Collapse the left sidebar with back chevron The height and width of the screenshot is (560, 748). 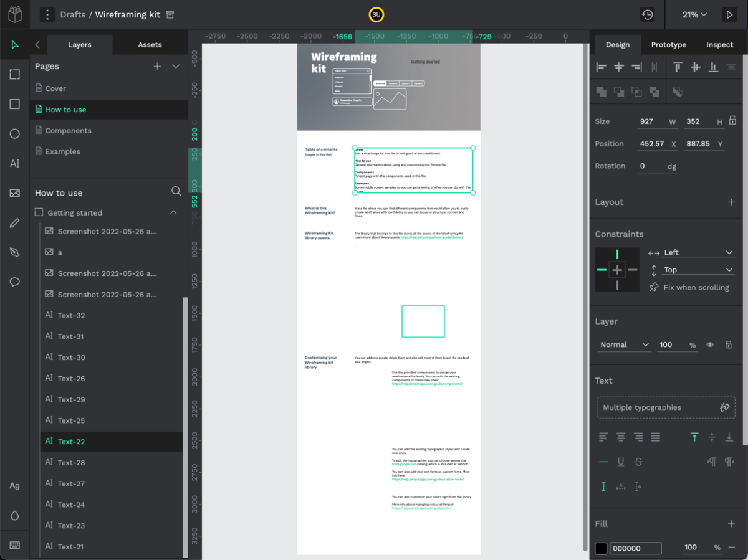[37, 45]
